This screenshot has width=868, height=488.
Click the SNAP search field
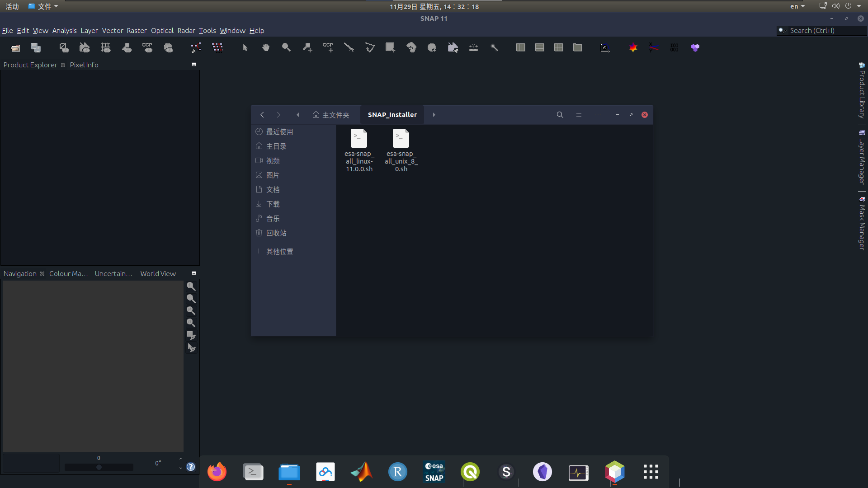(x=821, y=31)
